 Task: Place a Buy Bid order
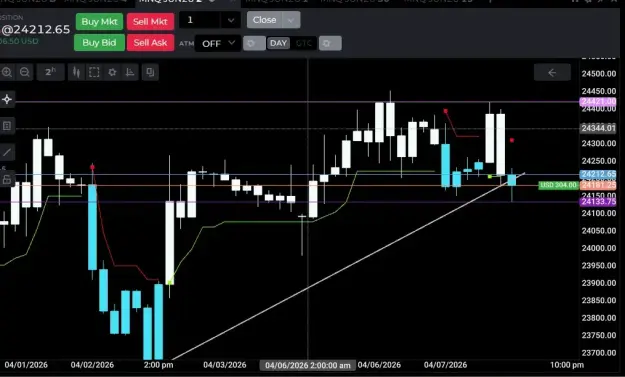(x=99, y=43)
